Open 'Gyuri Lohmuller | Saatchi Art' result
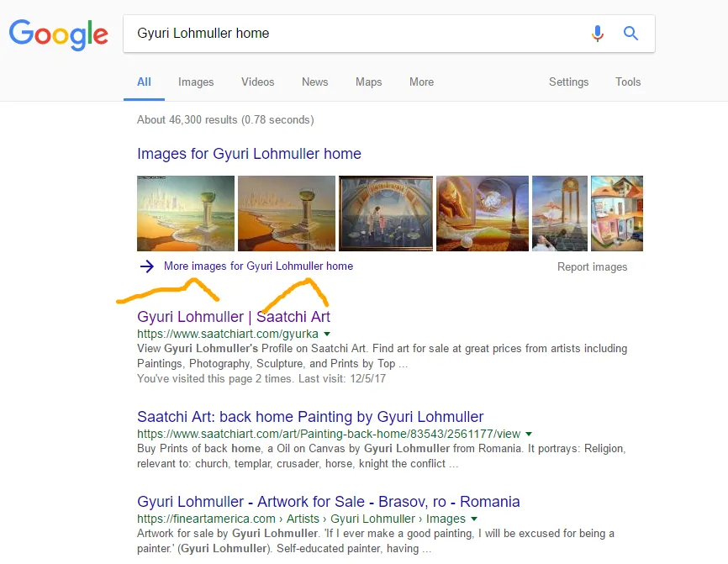 pyautogui.click(x=234, y=317)
